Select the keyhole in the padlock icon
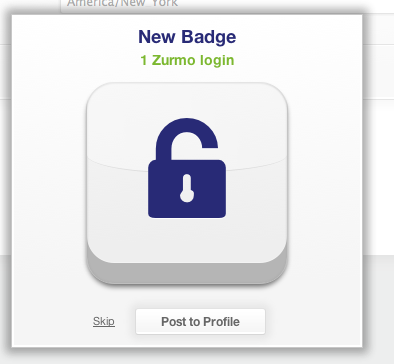 click(187, 188)
